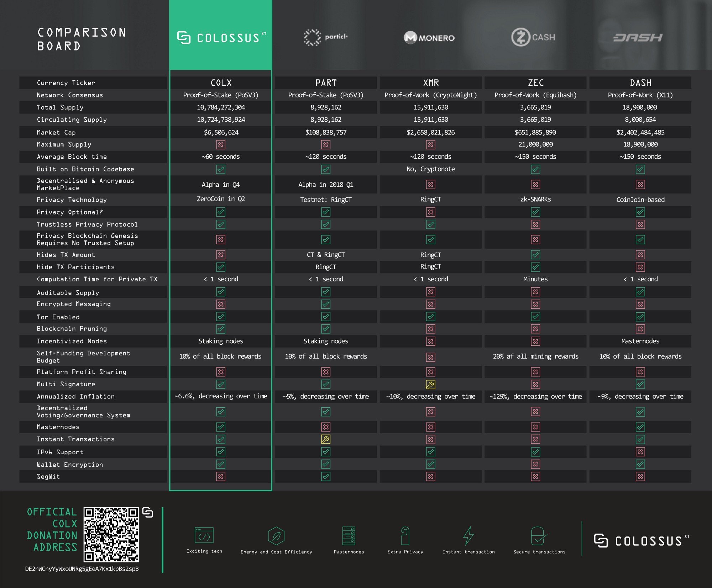The width and height of the screenshot is (712, 588).
Task: Click the red X for COLX SegWit
Action: pos(221,476)
